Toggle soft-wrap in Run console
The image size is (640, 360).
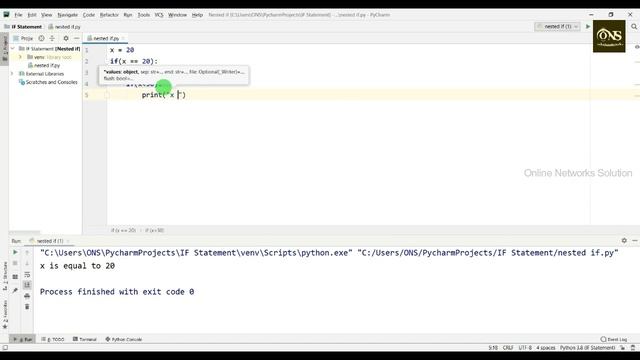(x=27, y=274)
